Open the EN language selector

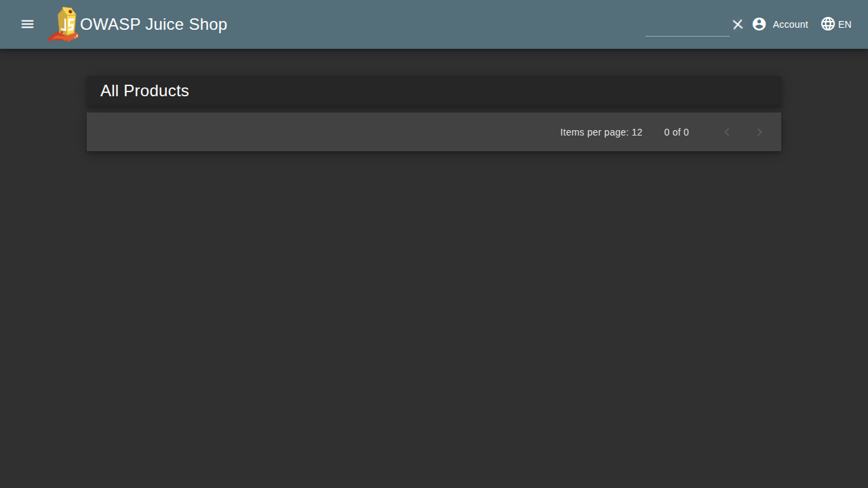[844, 24]
